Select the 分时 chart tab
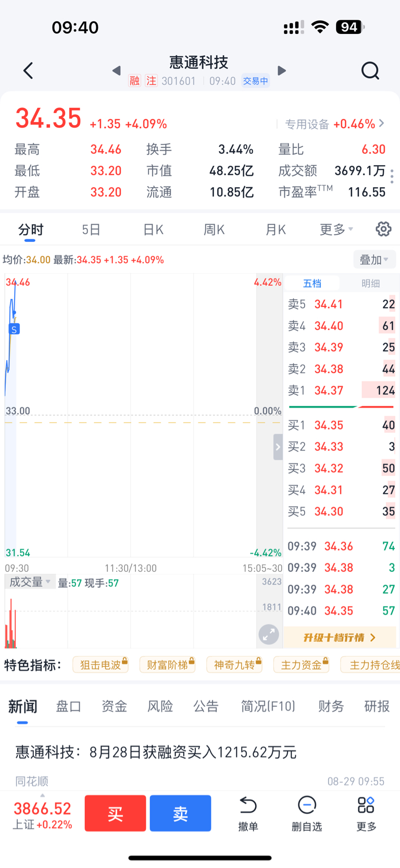The image size is (400, 868). pyautogui.click(x=30, y=230)
